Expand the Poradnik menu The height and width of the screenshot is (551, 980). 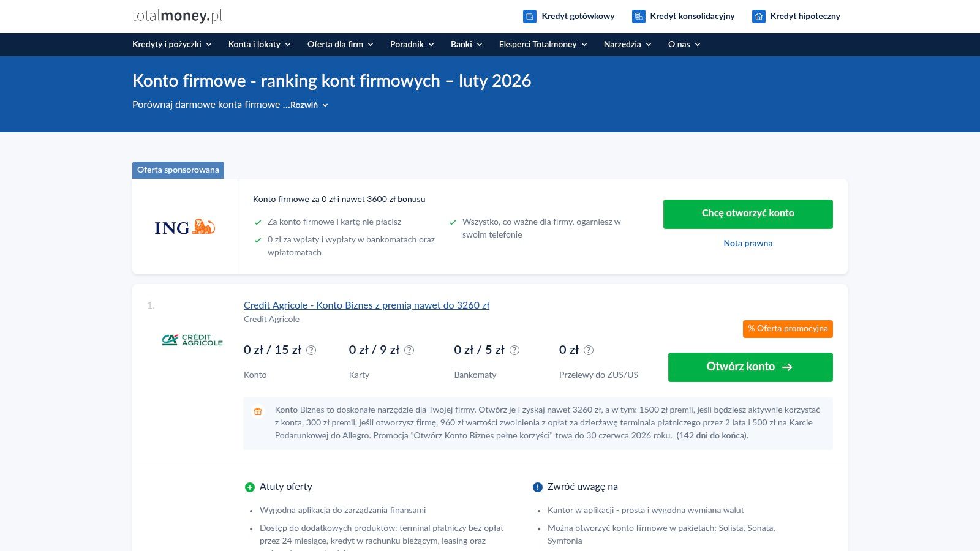(412, 44)
